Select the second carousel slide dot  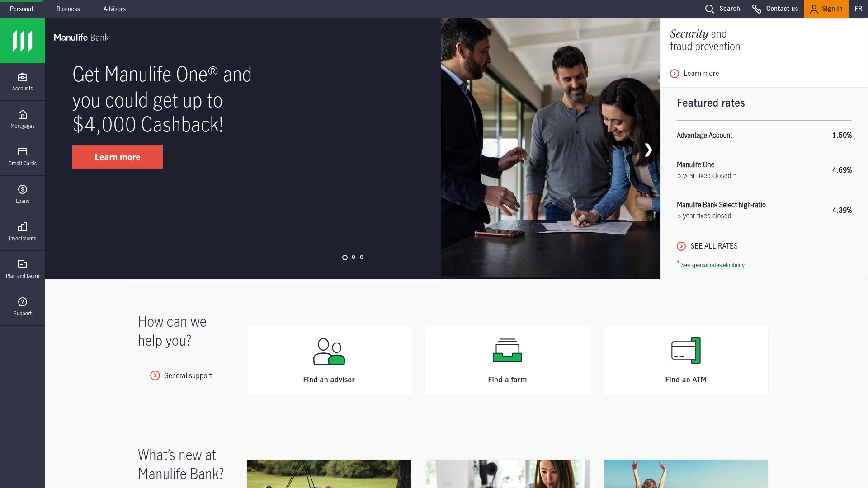coord(354,257)
